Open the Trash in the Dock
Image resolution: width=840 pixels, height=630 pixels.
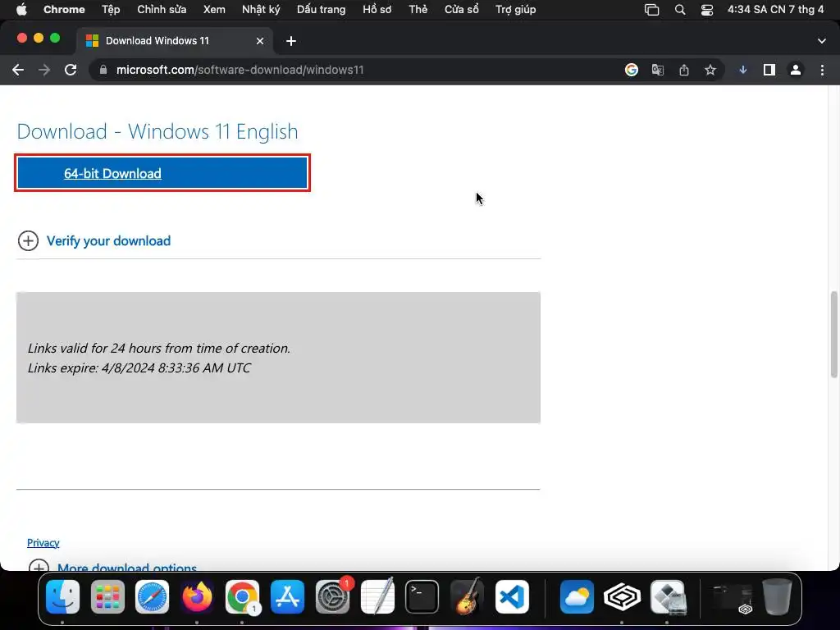pos(778,596)
